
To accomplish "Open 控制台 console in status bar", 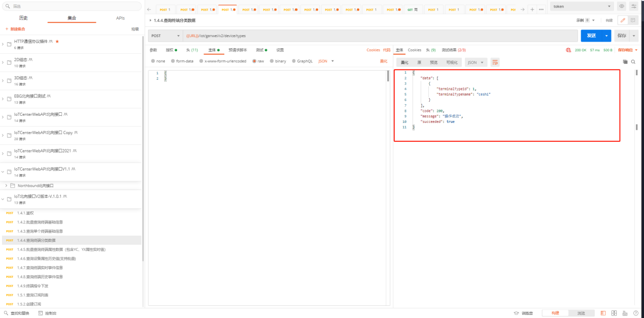I will tap(47, 313).
